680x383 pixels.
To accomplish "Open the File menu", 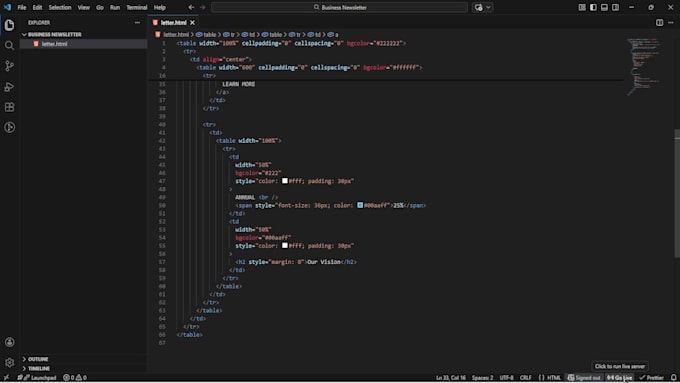I will click(22, 7).
